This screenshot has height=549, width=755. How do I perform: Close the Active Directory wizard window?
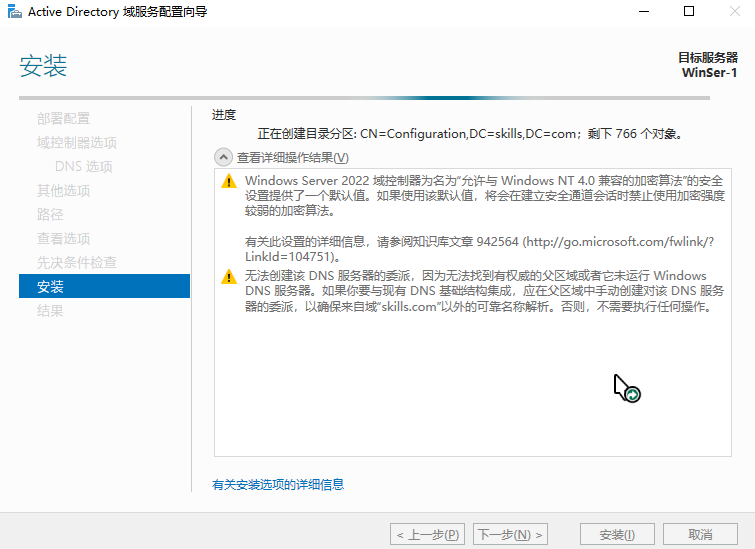click(x=734, y=11)
